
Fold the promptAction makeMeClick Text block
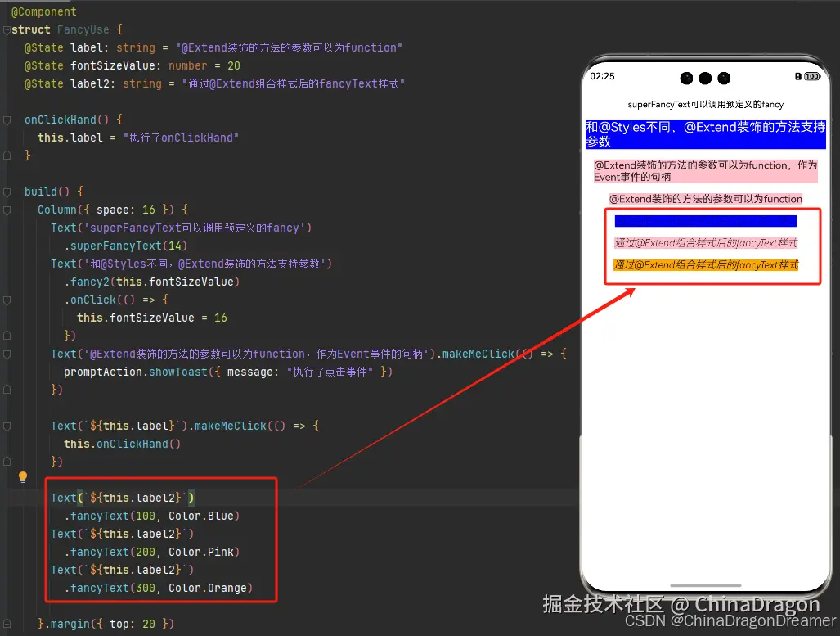click(x=7, y=354)
